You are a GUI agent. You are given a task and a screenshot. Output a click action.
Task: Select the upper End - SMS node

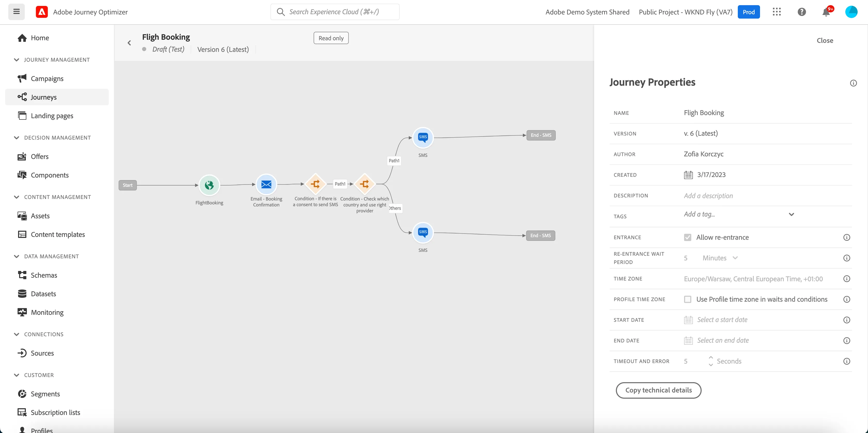click(x=541, y=135)
